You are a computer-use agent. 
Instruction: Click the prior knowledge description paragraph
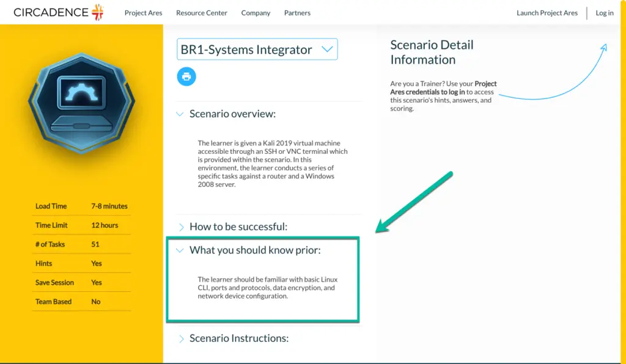point(268,288)
